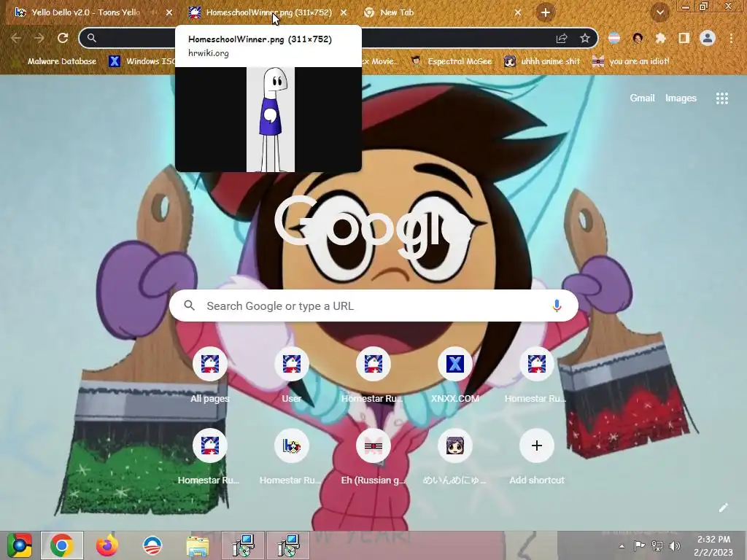747x560 pixels.
Task: Launch Firefox from the taskbar
Action: 107,545
